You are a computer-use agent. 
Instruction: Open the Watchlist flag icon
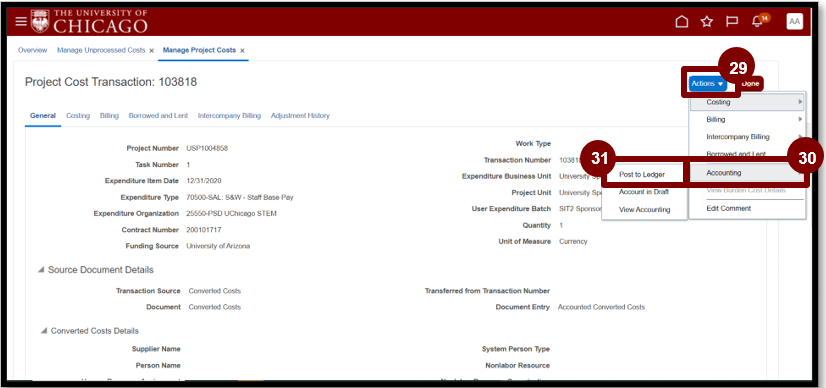click(732, 22)
